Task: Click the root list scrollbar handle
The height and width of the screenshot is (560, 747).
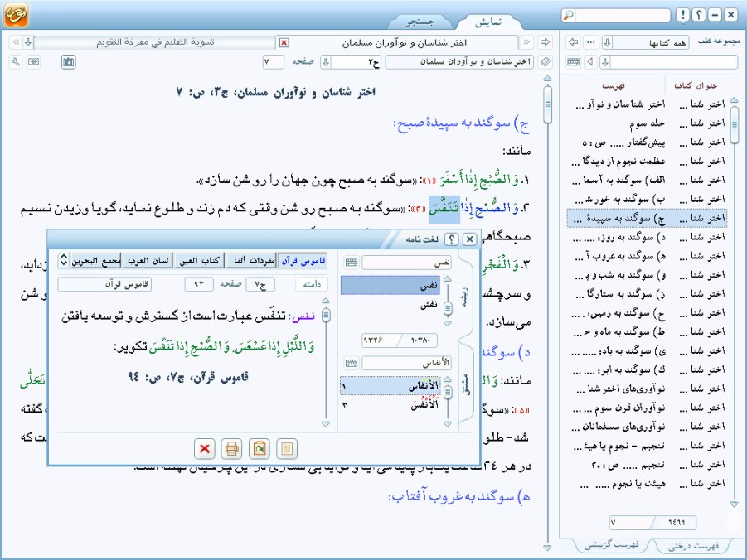Action: click(448, 308)
